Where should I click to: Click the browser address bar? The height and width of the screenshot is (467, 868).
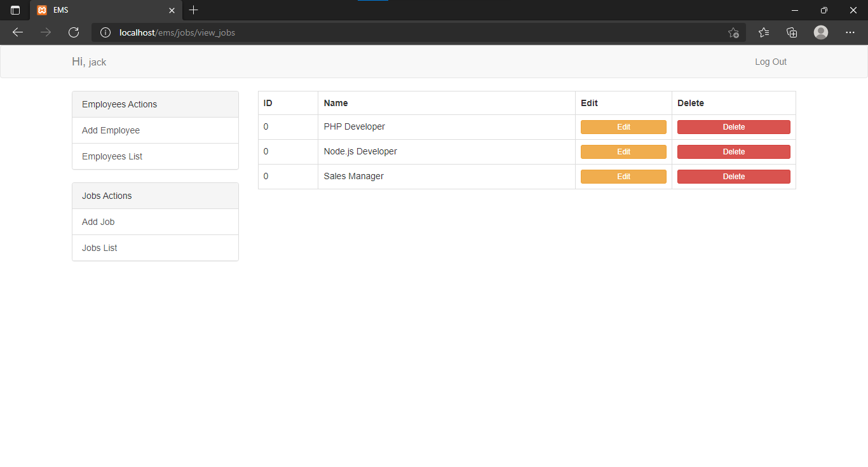click(381, 32)
